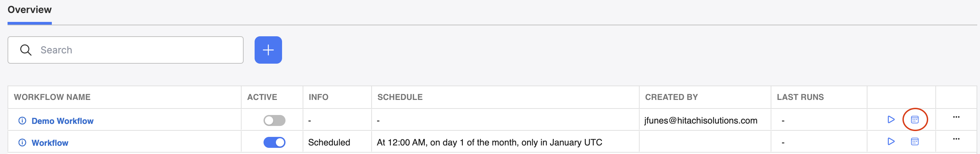980x154 pixels.
Task: Focus the Search input field
Action: click(126, 50)
